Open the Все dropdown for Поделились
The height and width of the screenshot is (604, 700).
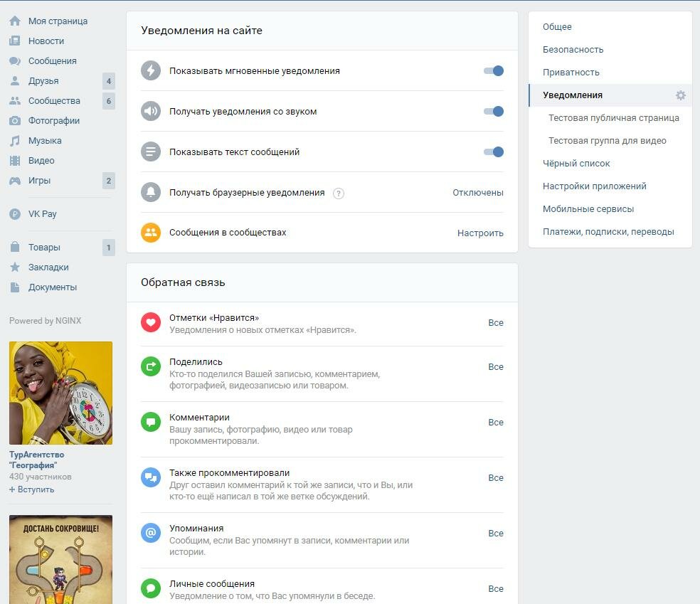click(x=495, y=367)
